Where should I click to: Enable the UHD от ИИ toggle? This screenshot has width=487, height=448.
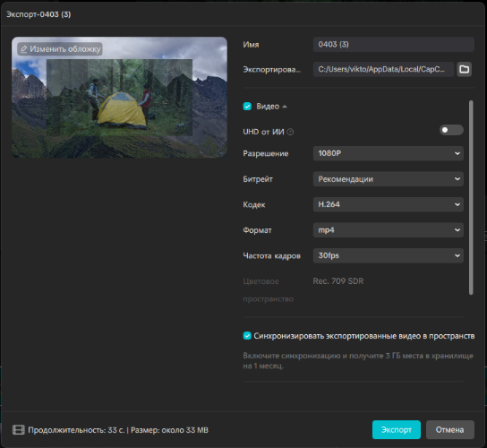[451, 130]
